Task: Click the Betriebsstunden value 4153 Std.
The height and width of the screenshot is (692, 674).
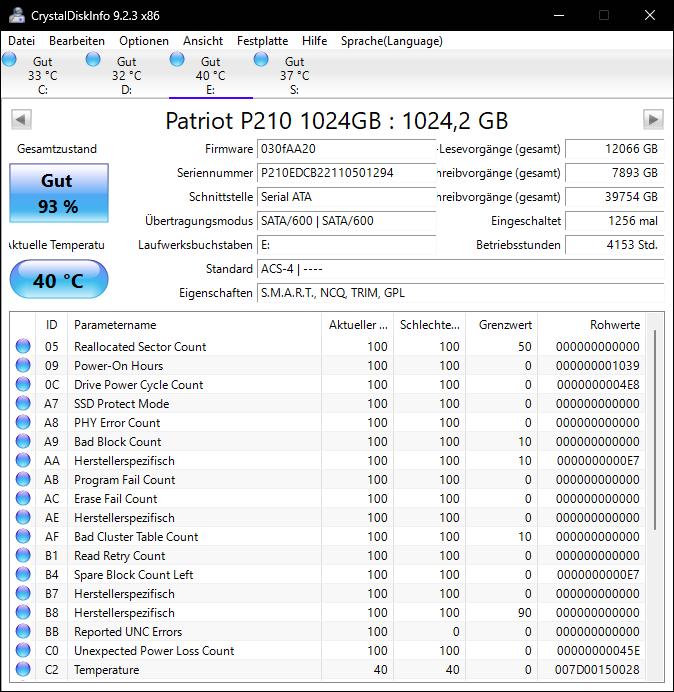Action: (614, 245)
